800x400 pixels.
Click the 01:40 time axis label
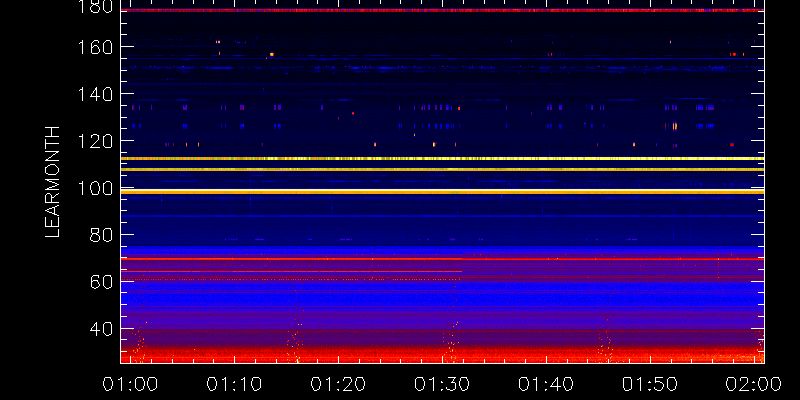(x=546, y=384)
